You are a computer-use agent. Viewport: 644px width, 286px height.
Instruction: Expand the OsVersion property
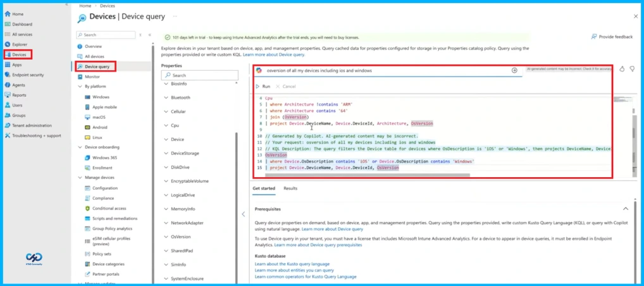(166, 237)
